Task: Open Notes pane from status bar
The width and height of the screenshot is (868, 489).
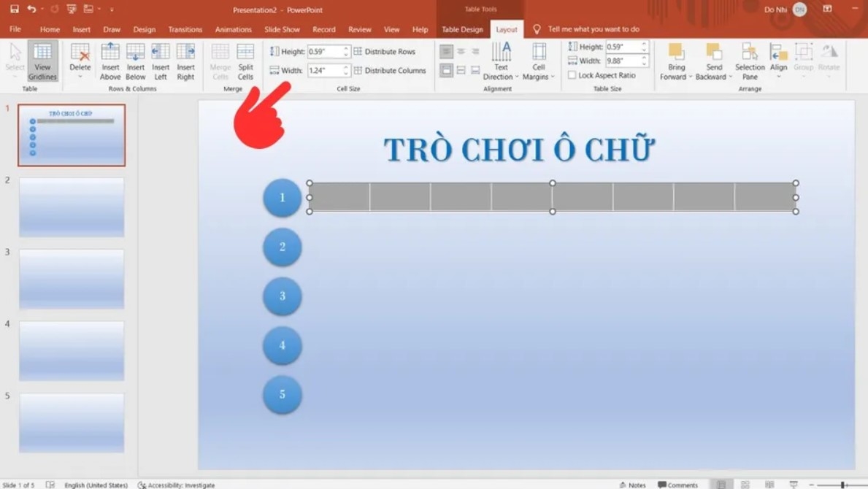Action: pos(633,485)
